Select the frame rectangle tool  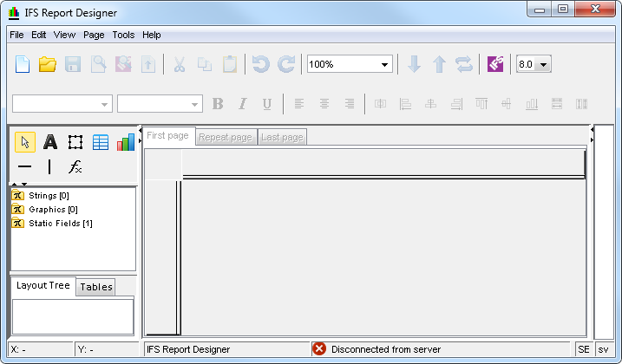click(x=75, y=142)
